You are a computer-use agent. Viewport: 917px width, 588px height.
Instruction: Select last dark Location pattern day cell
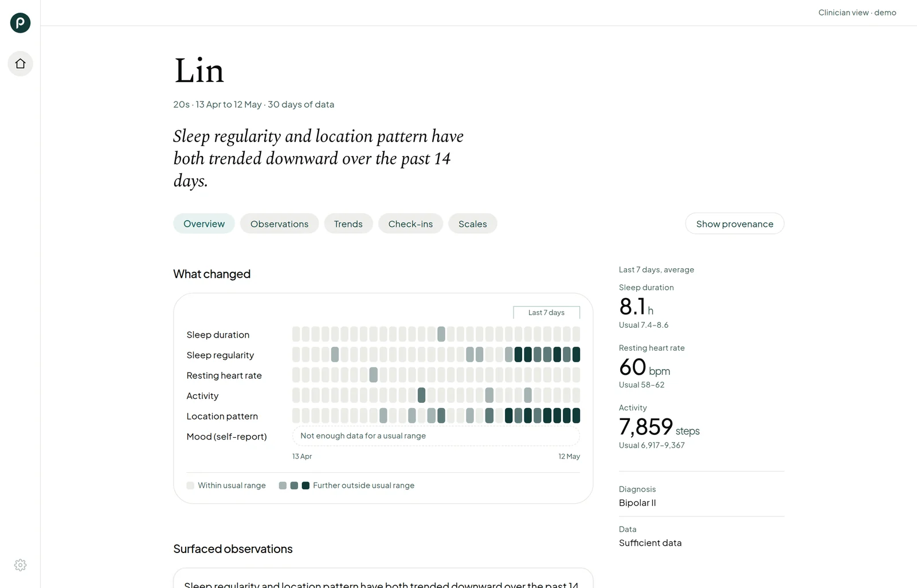576,415
